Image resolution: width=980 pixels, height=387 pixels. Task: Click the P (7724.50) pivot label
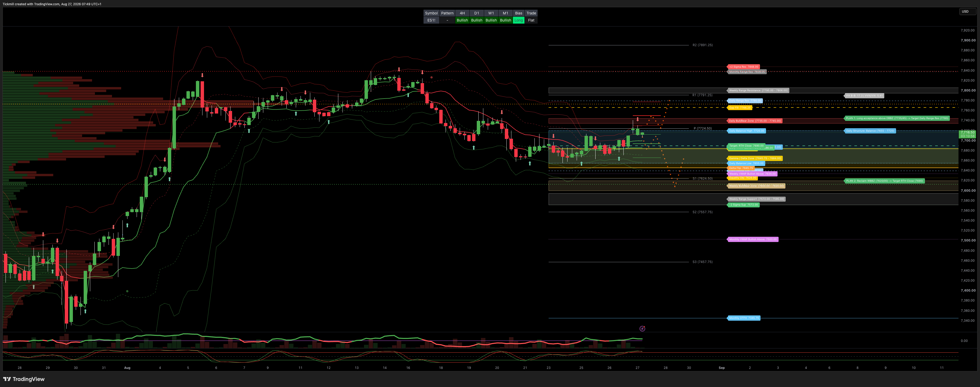click(x=702, y=128)
